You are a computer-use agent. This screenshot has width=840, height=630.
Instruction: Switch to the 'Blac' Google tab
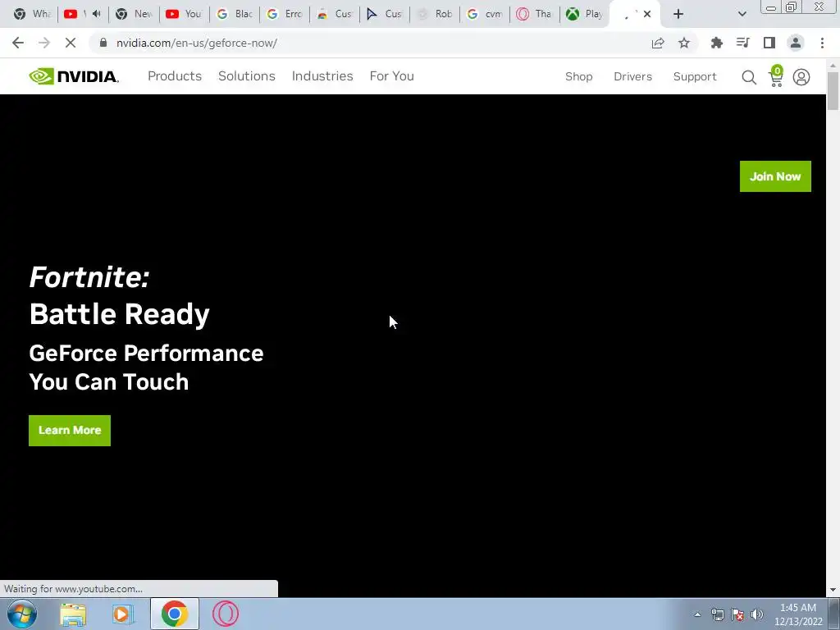tap(234, 14)
